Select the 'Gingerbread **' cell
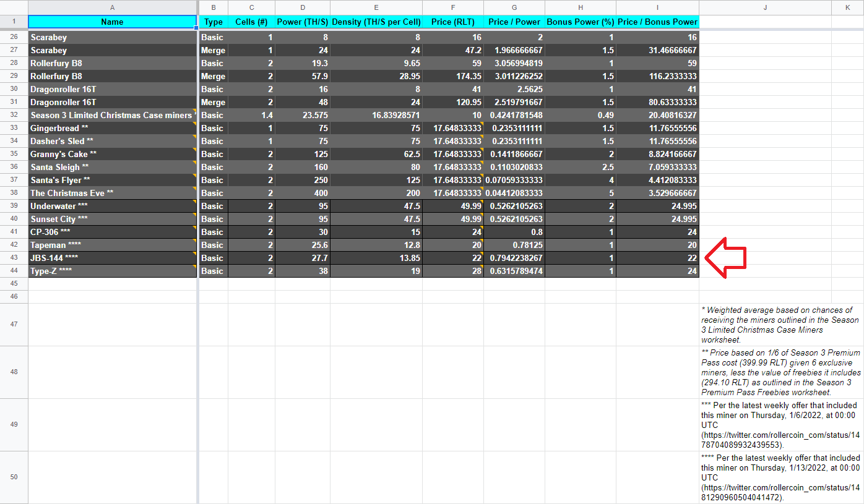864x504 pixels. pos(112,128)
